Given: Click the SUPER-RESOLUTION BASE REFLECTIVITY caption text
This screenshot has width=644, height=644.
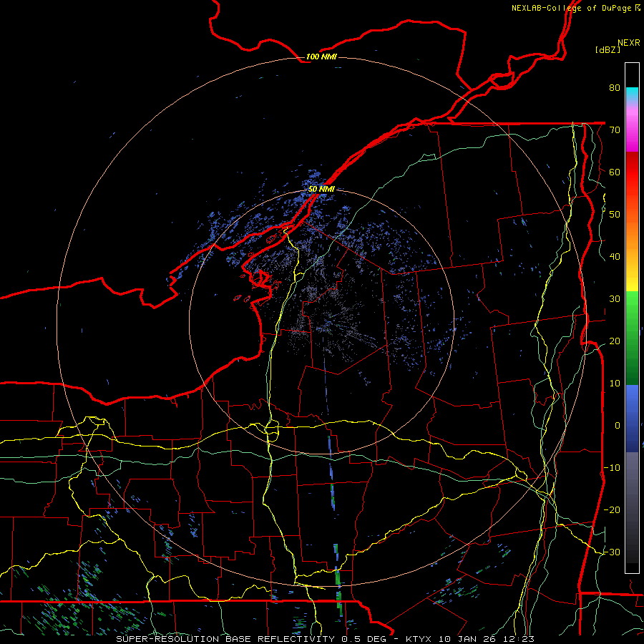Looking at the screenshot, I should (225, 639).
